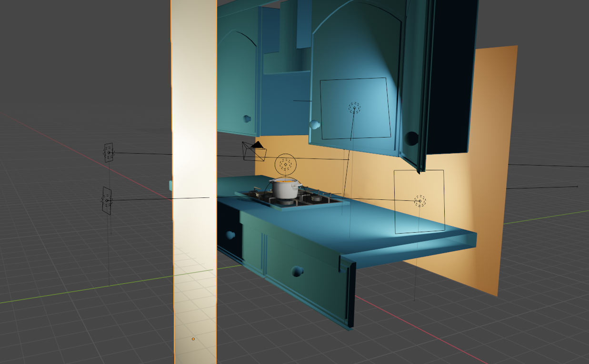The width and height of the screenshot is (589, 364).
Task: Select the lower light gizmo left of white panel
Action: coord(107,201)
